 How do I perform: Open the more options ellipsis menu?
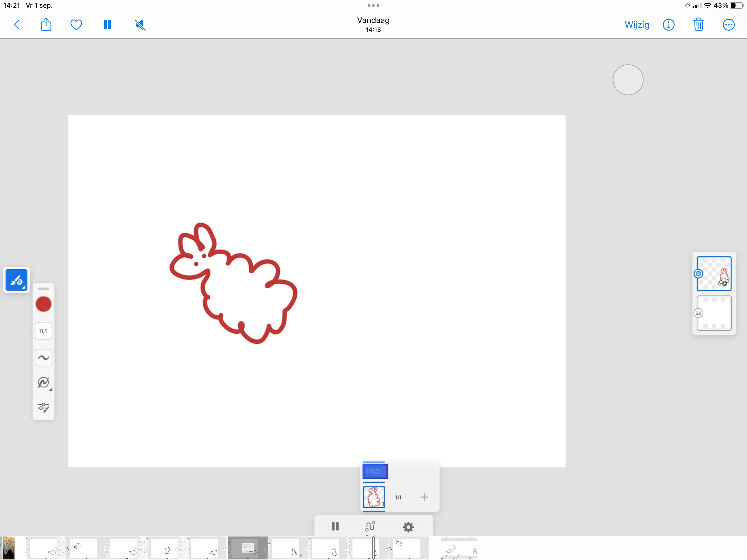click(728, 25)
